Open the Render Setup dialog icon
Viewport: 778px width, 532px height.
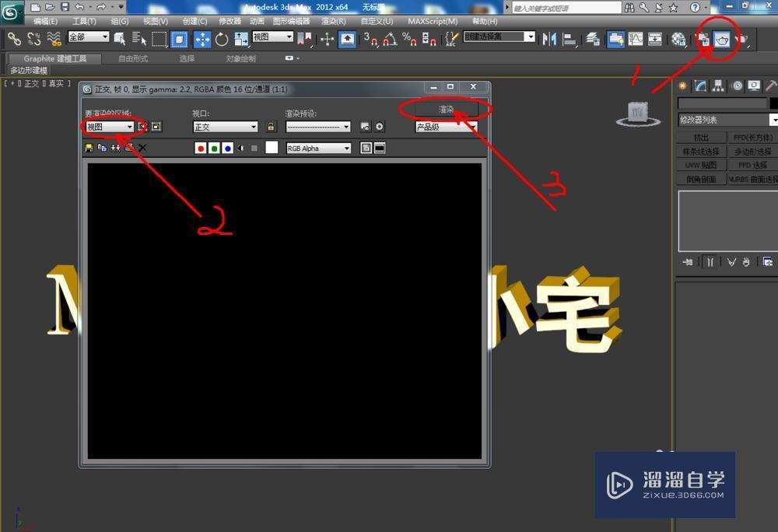[703, 38]
